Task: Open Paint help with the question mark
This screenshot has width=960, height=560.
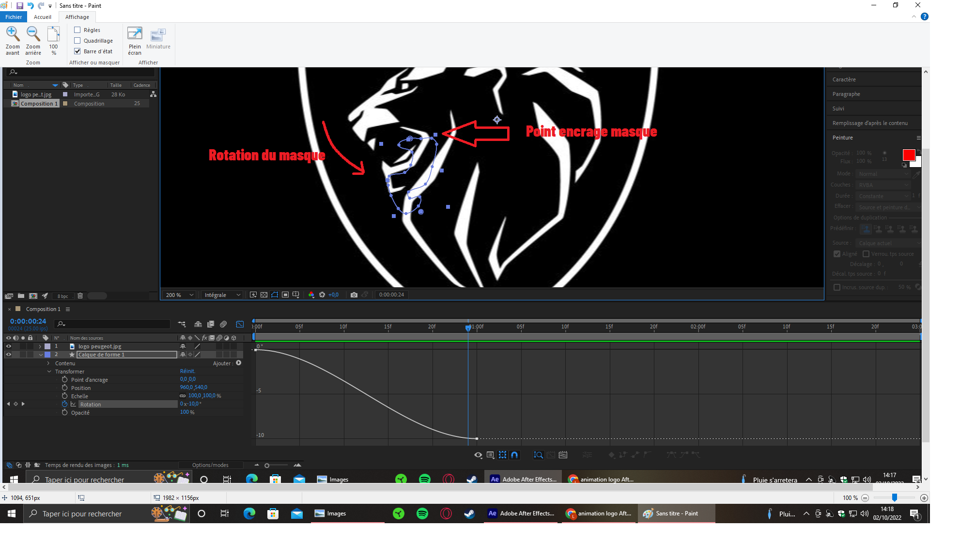Action: click(925, 16)
